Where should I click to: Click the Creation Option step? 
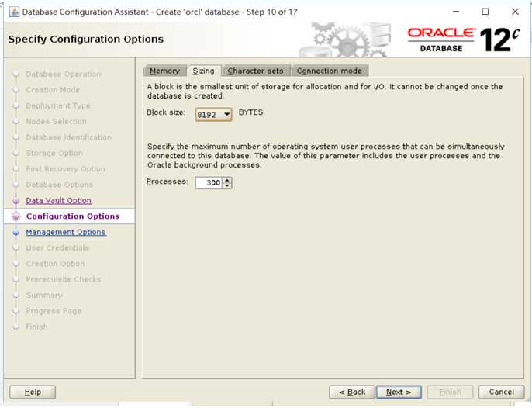point(55,264)
